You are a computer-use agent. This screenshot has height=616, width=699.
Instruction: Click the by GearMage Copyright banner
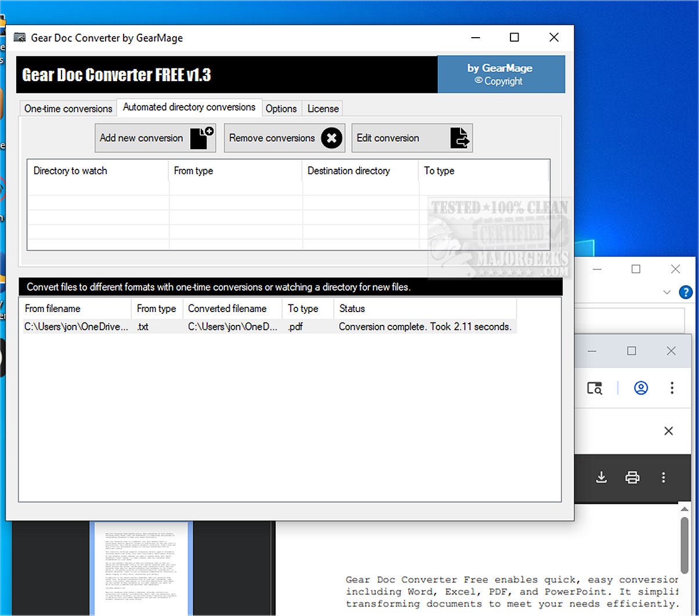pyautogui.click(x=501, y=74)
